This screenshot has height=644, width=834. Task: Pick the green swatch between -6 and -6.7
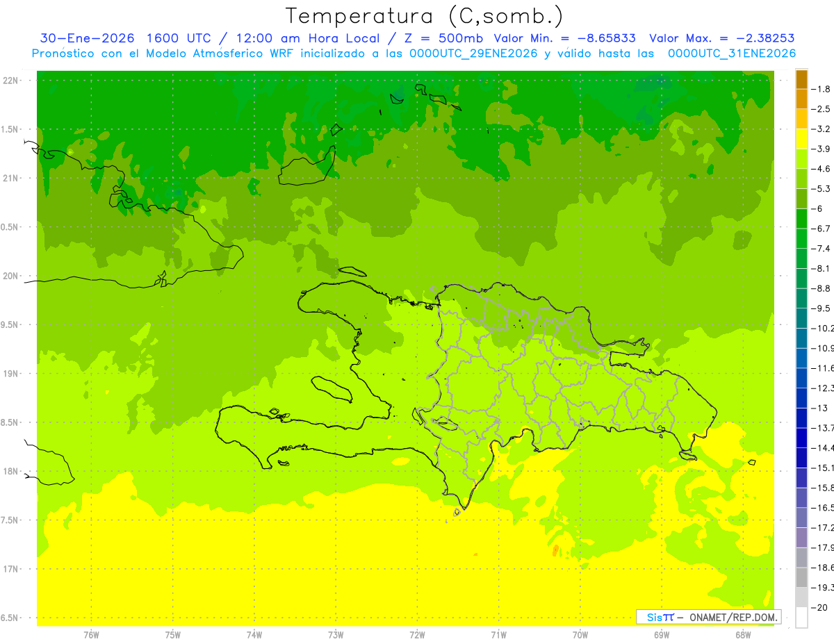tap(801, 219)
